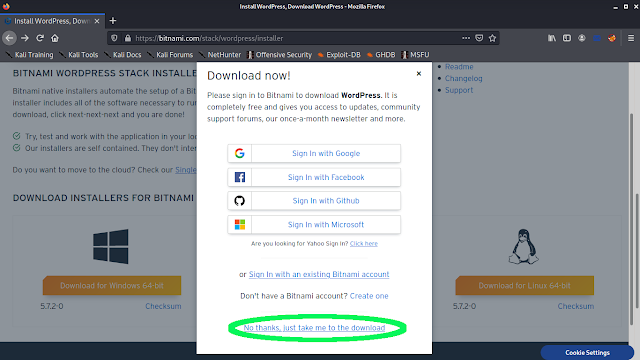Bookmark this page with the star
This screenshot has height=360, width=640.
493,38
